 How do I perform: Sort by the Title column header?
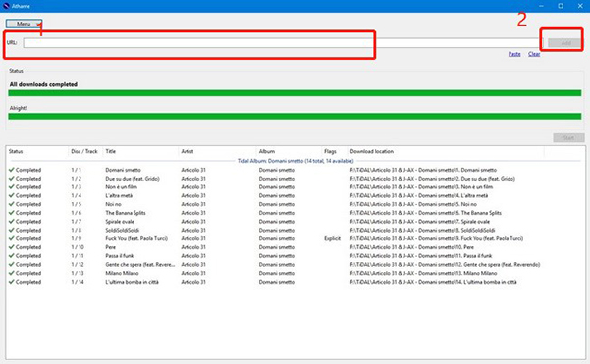[111, 151]
